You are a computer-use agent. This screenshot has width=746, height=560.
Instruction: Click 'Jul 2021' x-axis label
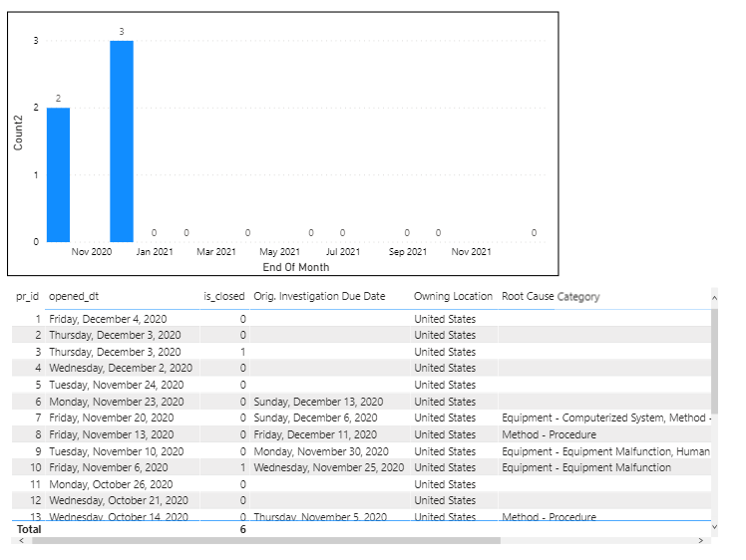[343, 252]
